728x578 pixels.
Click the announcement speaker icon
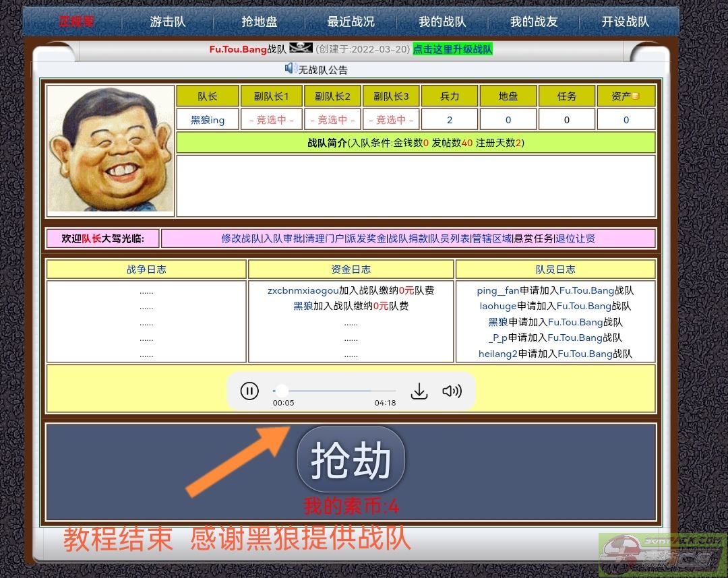[291, 69]
